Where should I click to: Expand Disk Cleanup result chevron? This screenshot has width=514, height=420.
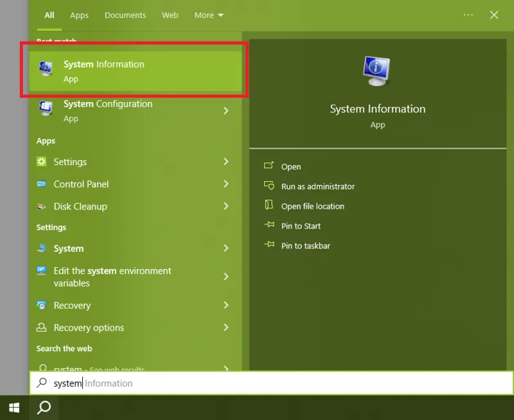click(226, 206)
